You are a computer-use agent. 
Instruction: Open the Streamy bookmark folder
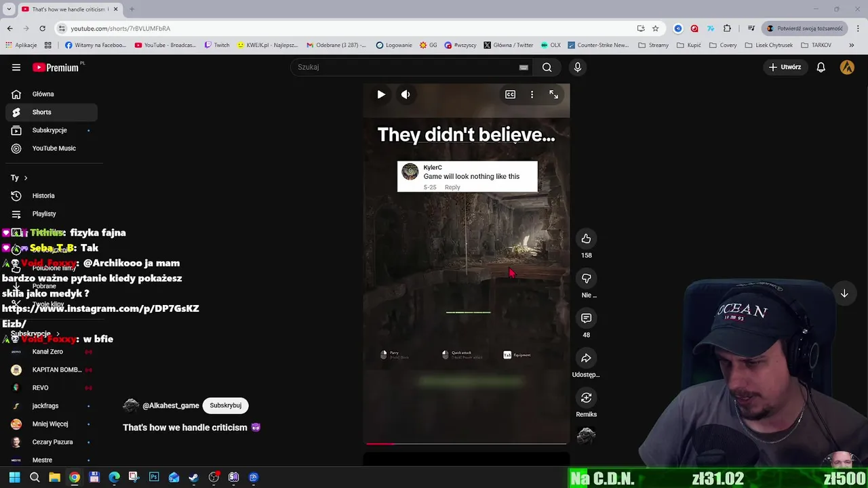point(654,45)
